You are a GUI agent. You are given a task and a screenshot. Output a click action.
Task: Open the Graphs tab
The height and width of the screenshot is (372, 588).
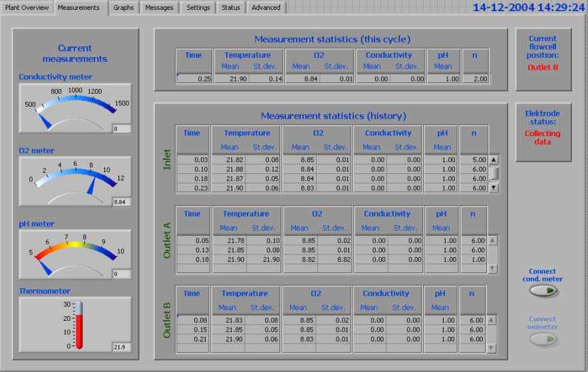tap(123, 8)
